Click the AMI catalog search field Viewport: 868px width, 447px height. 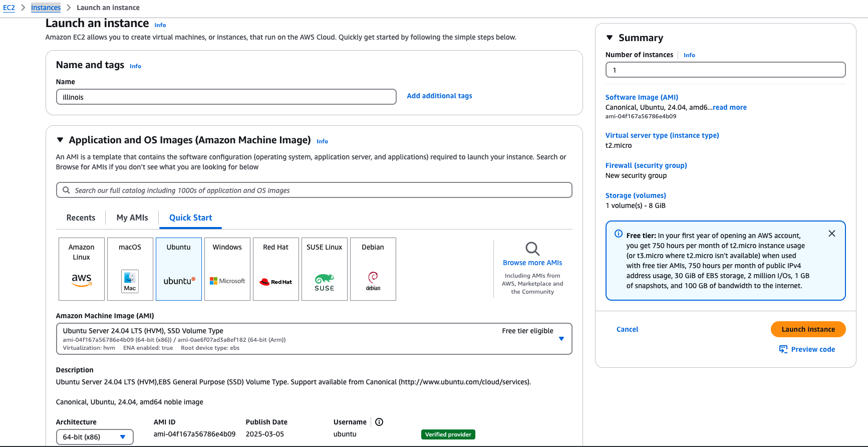click(314, 190)
